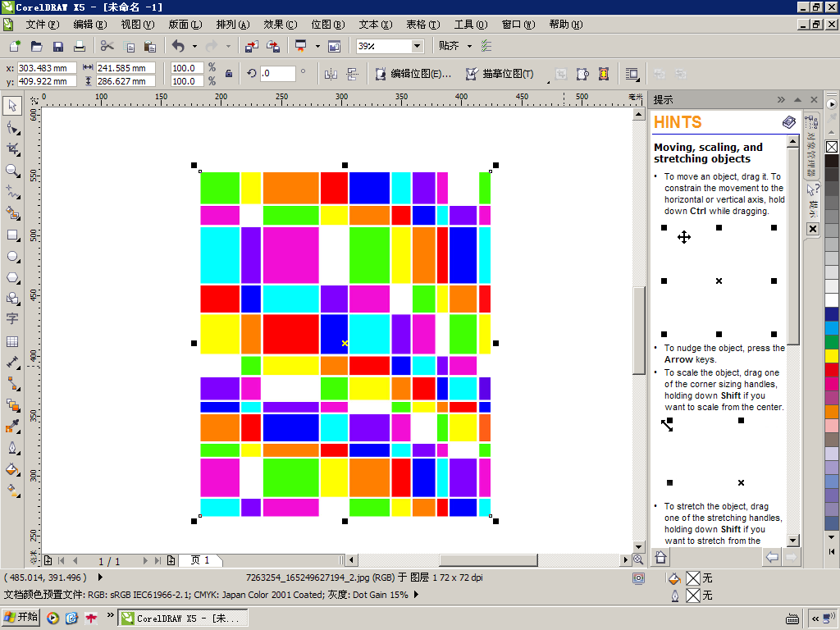Select the Polygon tool

pyautogui.click(x=12, y=277)
